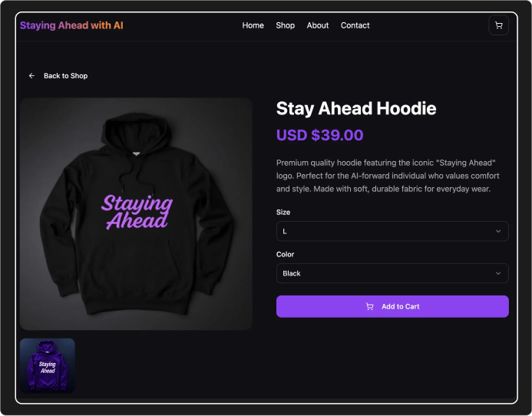
Task: Open the Shop navigation item
Action: [285, 25]
